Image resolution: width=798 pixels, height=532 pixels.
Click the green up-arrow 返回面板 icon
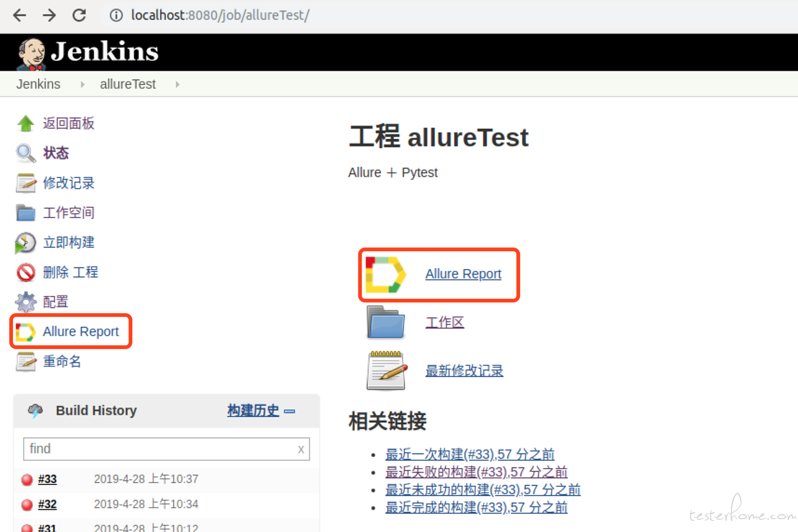click(x=25, y=123)
